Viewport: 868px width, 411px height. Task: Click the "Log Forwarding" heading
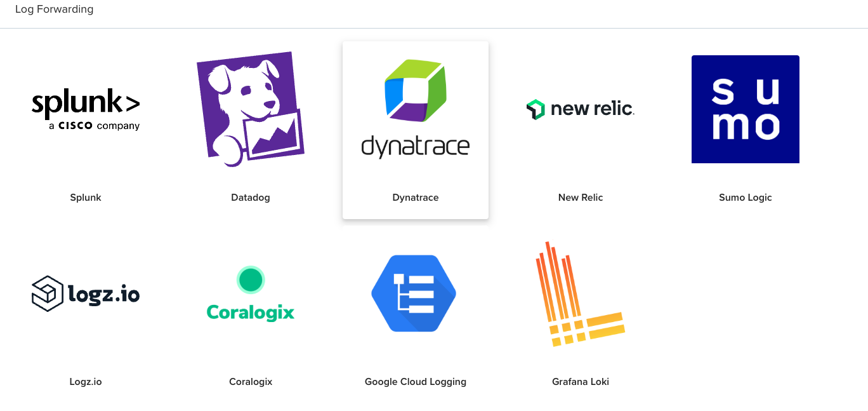[54, 10]
